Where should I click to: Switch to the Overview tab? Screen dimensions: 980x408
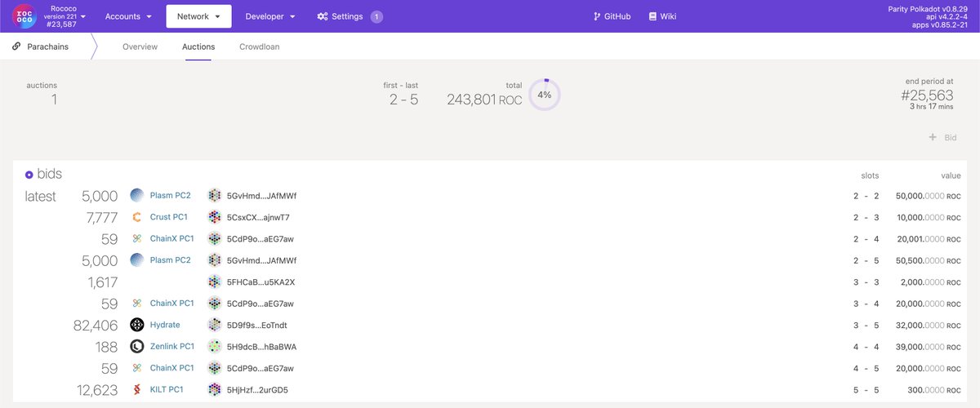coord(140,47)
